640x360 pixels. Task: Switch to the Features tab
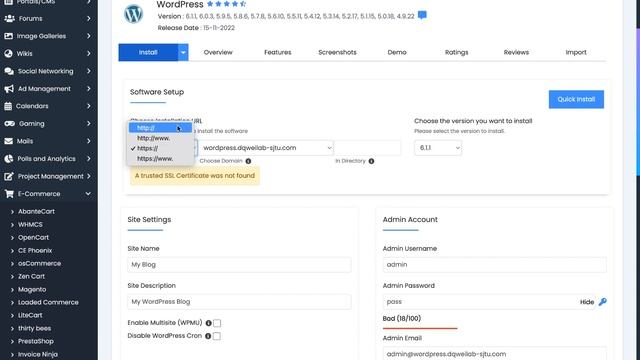pos(278,52)
